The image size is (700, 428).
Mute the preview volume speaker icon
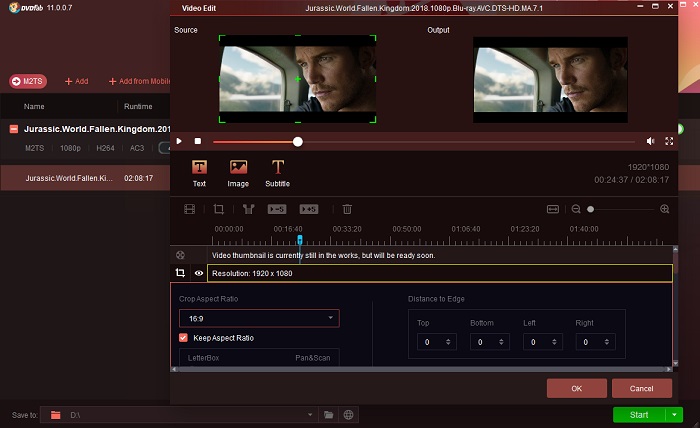click(650, 141)
